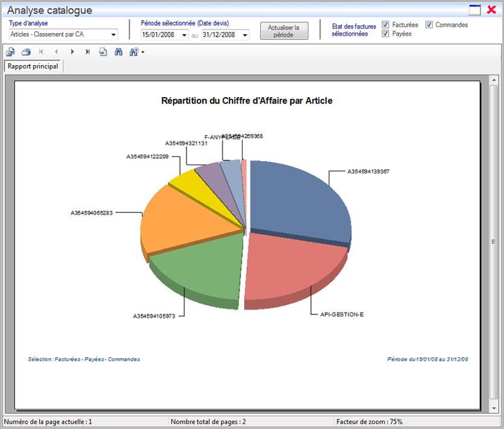Toggle the Payées checkbox

click(385, 33)
